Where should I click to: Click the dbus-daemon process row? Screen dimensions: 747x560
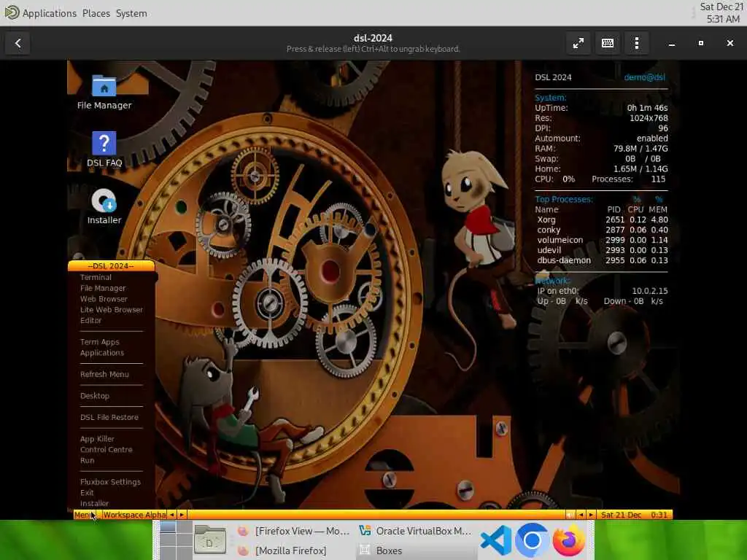pyautogui.click(x=602, y=260)
